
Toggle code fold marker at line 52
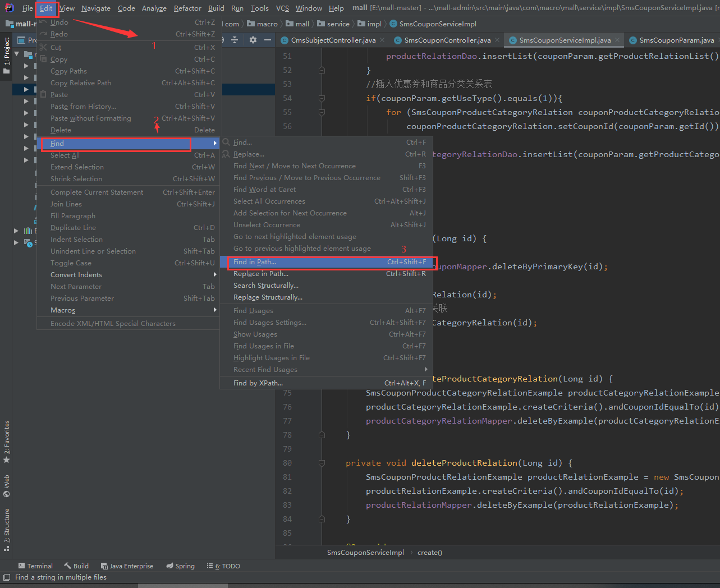[x=322, y=70]
